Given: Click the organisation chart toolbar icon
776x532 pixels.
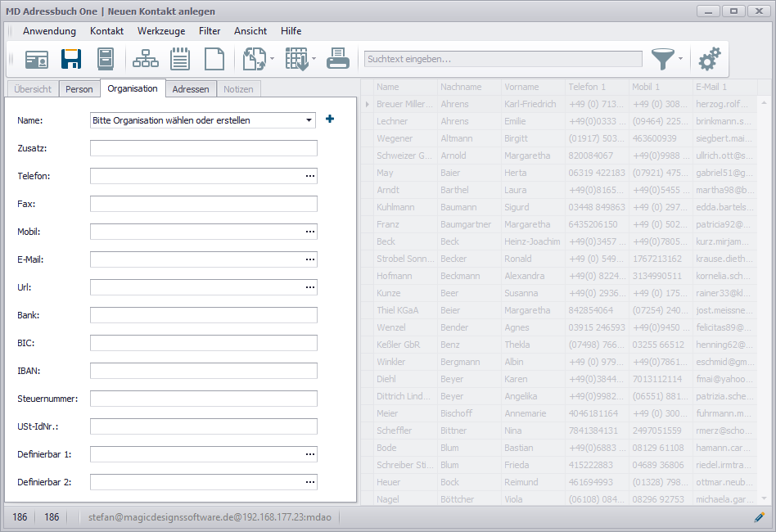Looking at the screenshot, I should 146,59.
